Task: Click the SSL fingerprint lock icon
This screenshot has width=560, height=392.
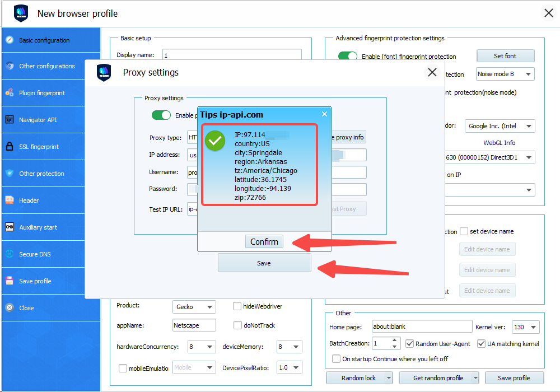Action: tap(9, 147)
